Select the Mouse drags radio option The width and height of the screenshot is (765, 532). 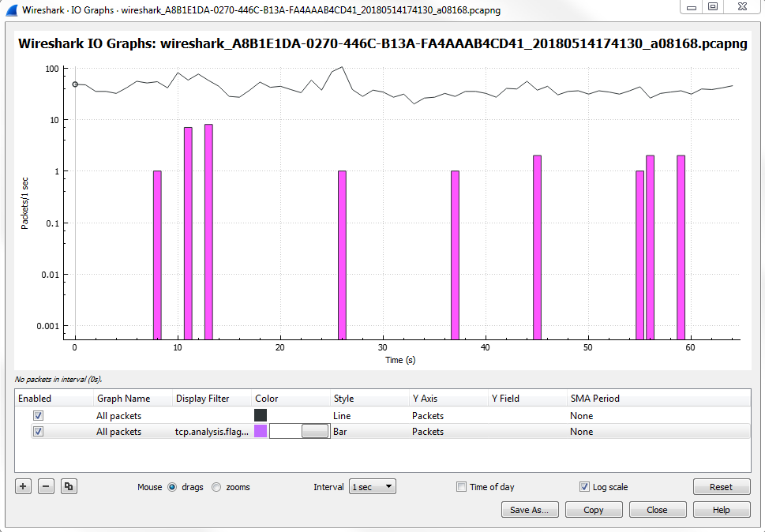coord(172,487)
